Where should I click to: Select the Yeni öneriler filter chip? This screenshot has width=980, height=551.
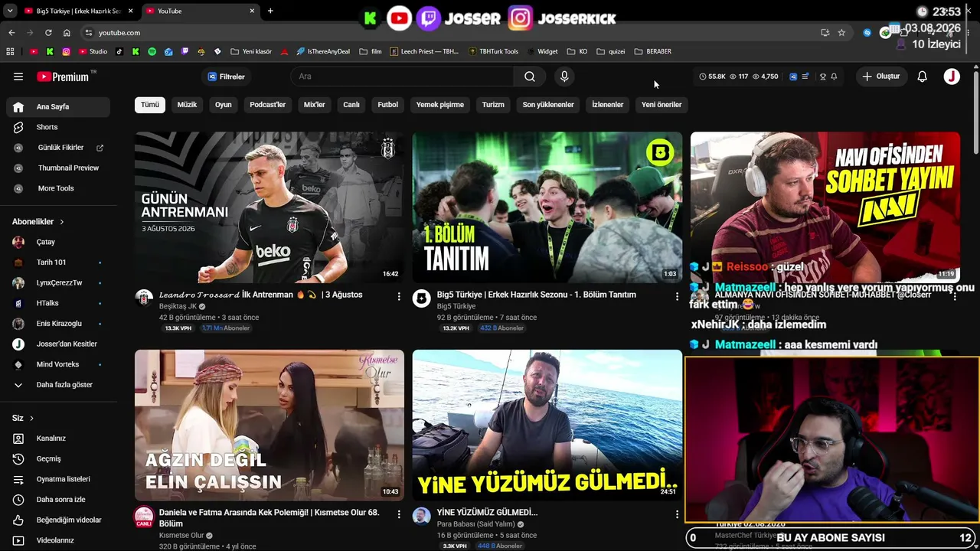[x=661, y=105]
